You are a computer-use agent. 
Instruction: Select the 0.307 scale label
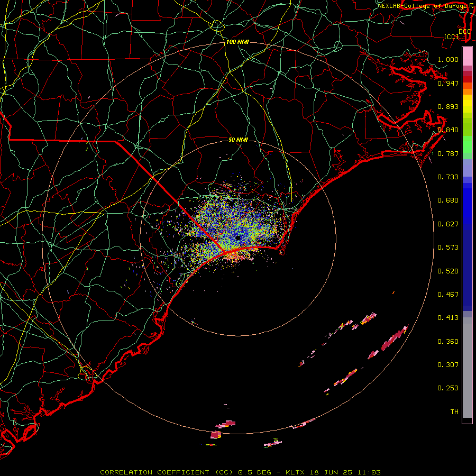pyautogui.click(x=448, y=364)
